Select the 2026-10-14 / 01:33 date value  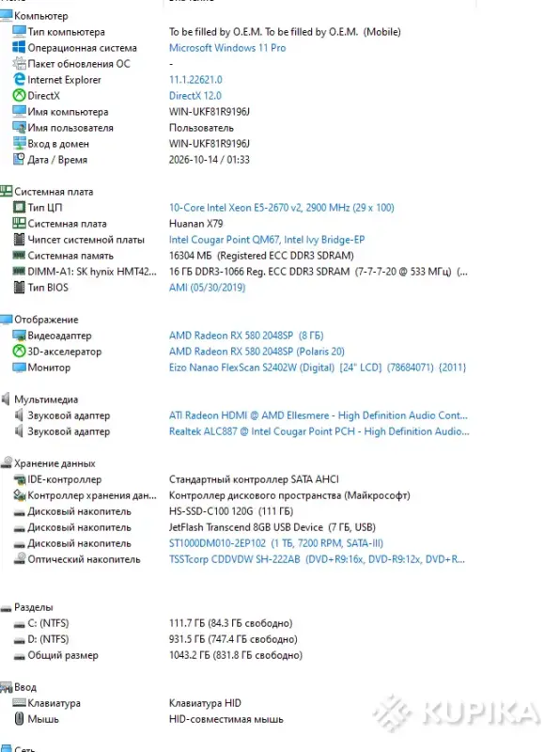(209, 159)
